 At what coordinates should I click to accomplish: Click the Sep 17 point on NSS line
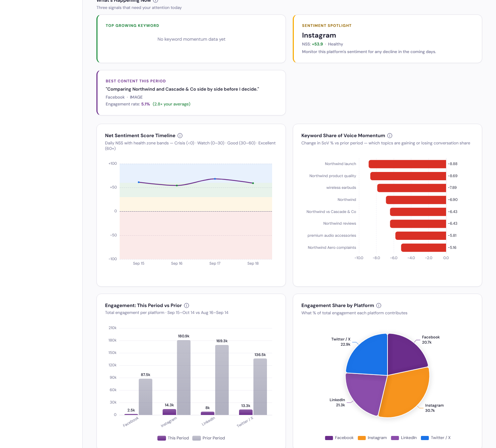(215, 179)
